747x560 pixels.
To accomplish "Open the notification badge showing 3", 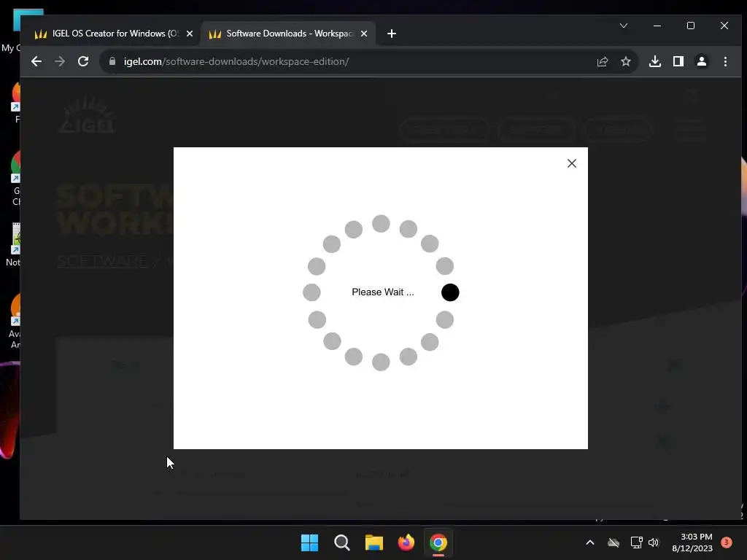I will pos(727,542).
